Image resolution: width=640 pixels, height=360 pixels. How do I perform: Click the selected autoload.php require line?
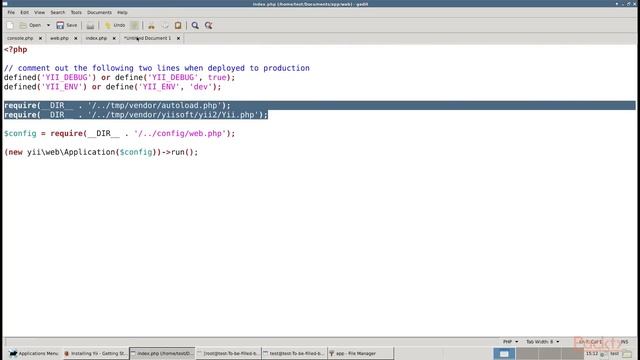(x=117, y=105)
